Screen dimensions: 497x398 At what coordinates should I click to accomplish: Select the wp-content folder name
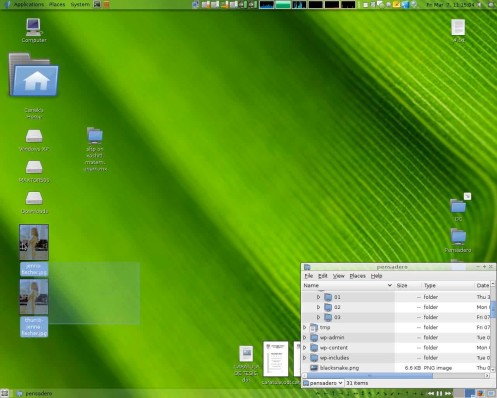pyautogui.click(x=334, y=347)
